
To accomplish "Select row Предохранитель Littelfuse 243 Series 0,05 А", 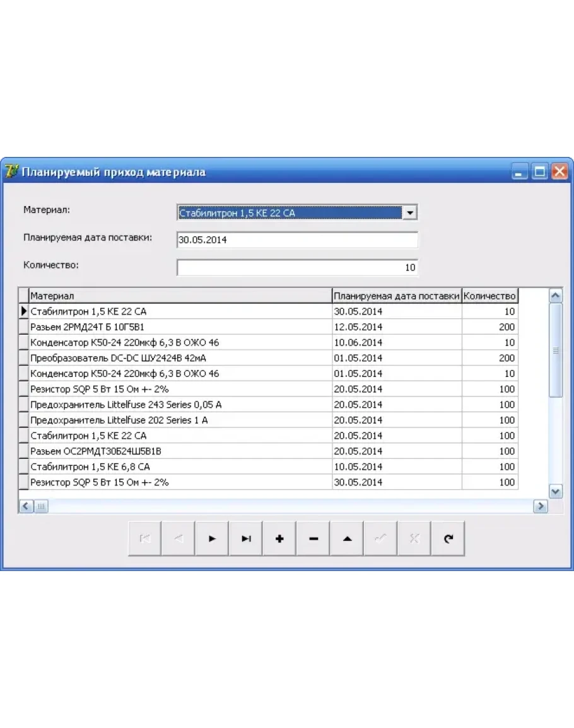I will 180,405.
